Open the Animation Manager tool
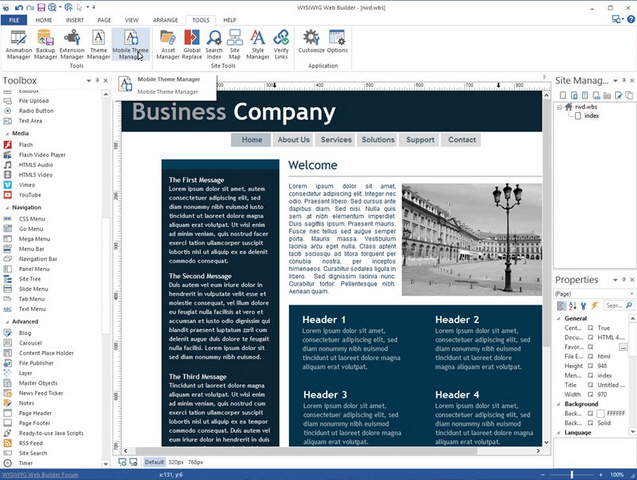The image size is (637, 480). (x=18, y=44)
